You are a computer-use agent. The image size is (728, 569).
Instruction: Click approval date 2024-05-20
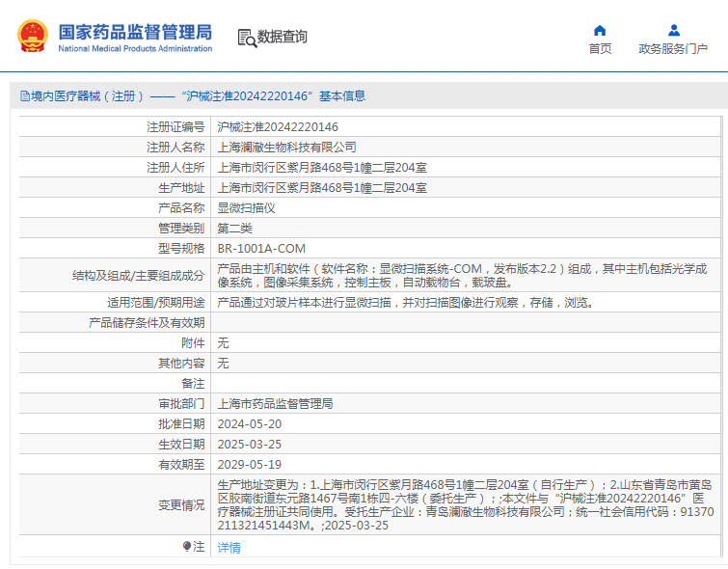250,424
